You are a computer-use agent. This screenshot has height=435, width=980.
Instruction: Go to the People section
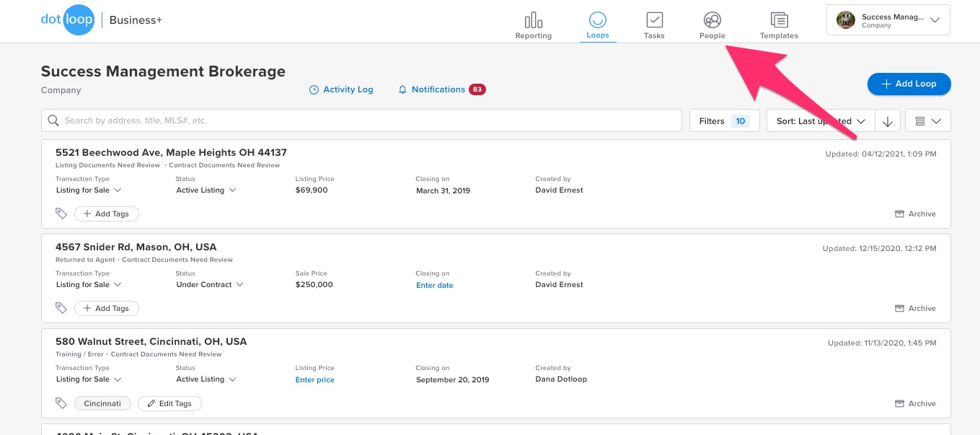pos(712,25)
